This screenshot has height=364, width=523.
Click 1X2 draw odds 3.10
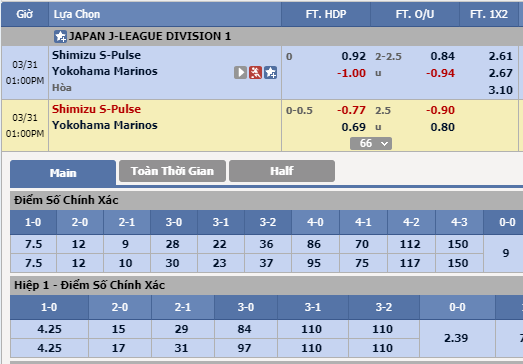click(x=500, y=90)
